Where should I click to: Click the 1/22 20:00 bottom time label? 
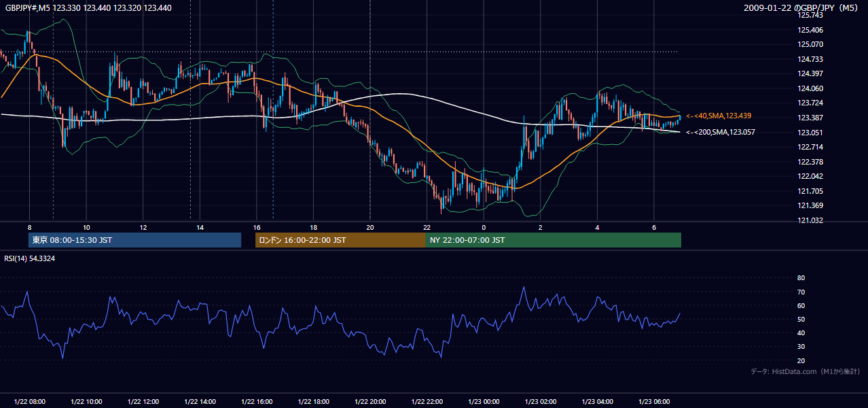pos(370,402)
